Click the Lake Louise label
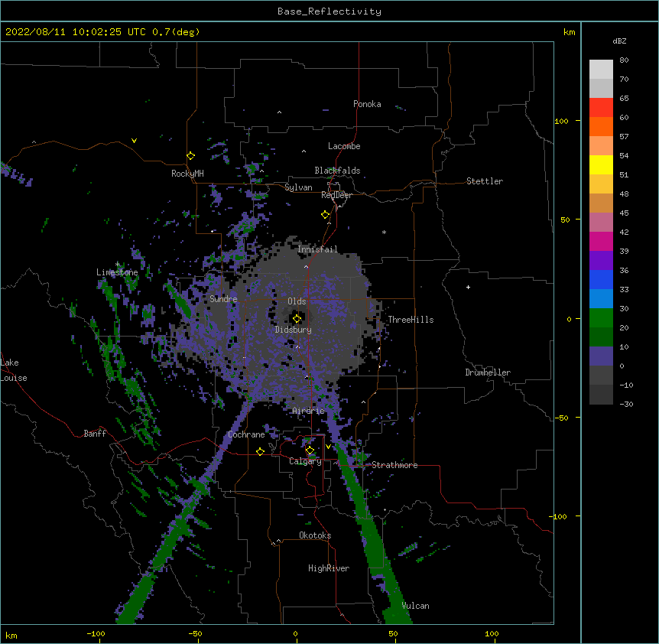Screen dimensions: 659x644 tap(14, 370)
